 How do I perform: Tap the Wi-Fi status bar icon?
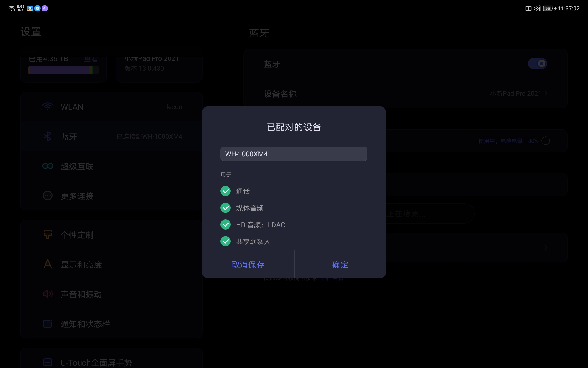[x=12, y=8]
